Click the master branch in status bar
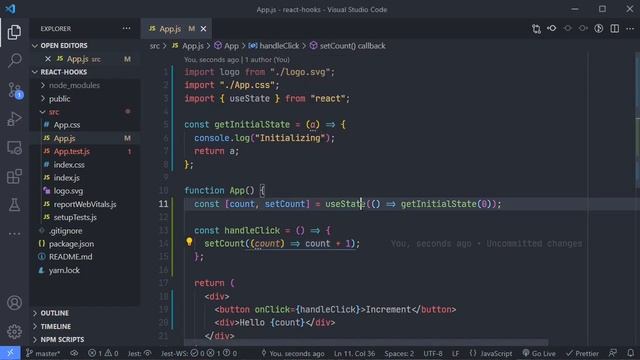Screen dimensions: 640x360 point(43,353)
